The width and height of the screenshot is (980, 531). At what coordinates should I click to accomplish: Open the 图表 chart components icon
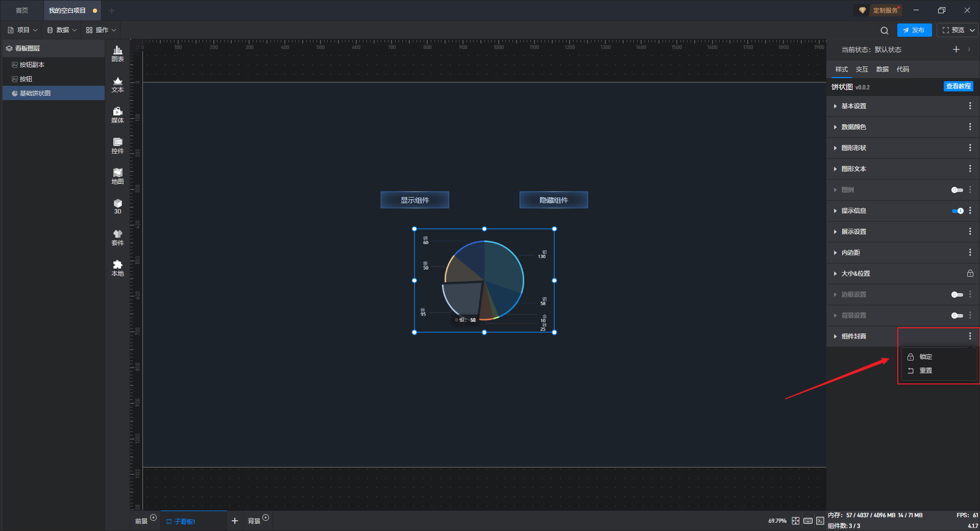[117, 53]
